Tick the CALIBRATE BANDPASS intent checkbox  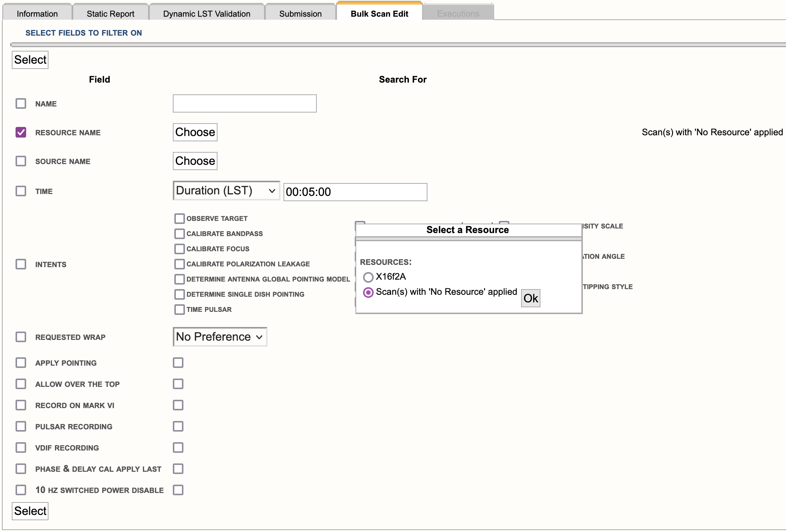(x=179, y=233)
